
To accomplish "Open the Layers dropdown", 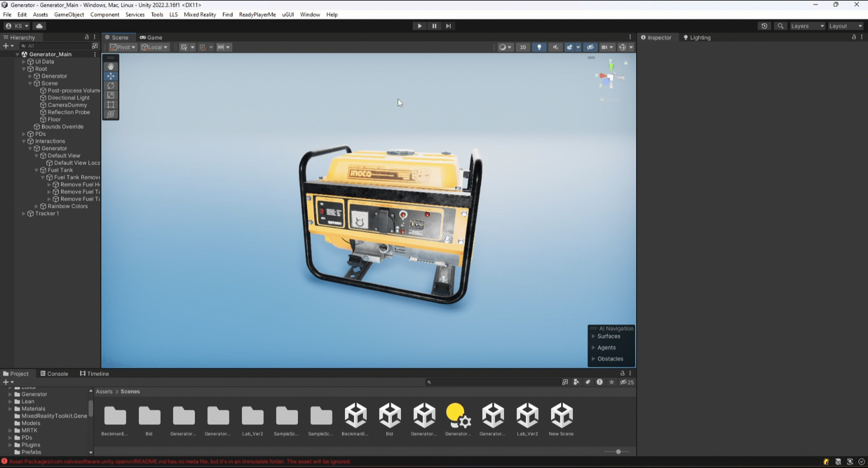I will 807,26.
